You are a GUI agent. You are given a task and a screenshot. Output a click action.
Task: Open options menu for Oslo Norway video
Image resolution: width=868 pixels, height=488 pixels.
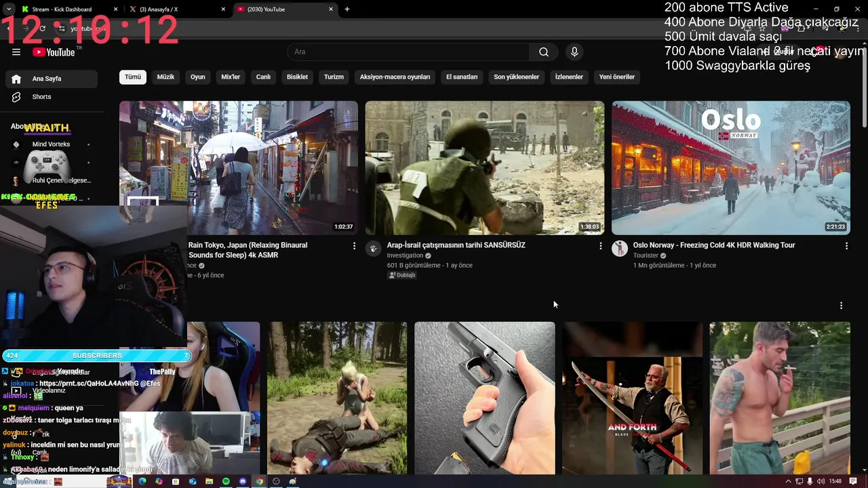[846, 246]
